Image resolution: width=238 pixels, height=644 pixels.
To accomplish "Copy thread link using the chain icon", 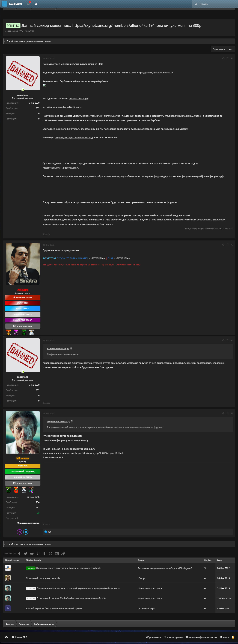I will pos(63,553).
